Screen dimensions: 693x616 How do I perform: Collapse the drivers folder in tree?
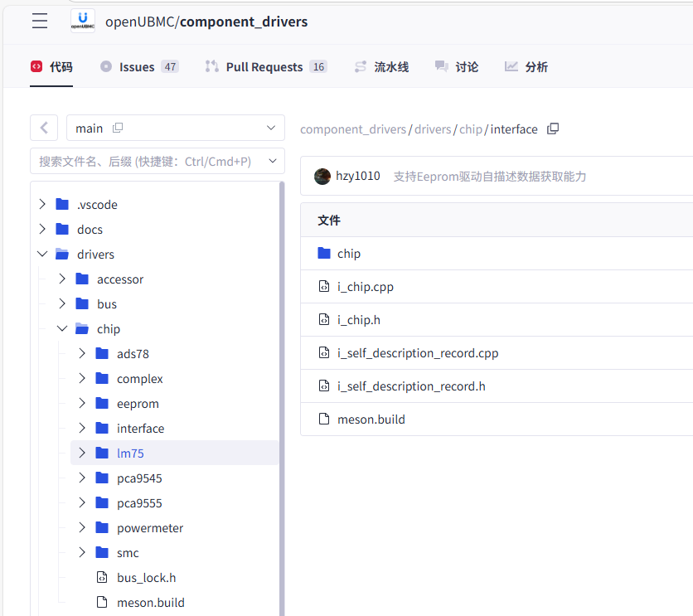pos(42,255)
